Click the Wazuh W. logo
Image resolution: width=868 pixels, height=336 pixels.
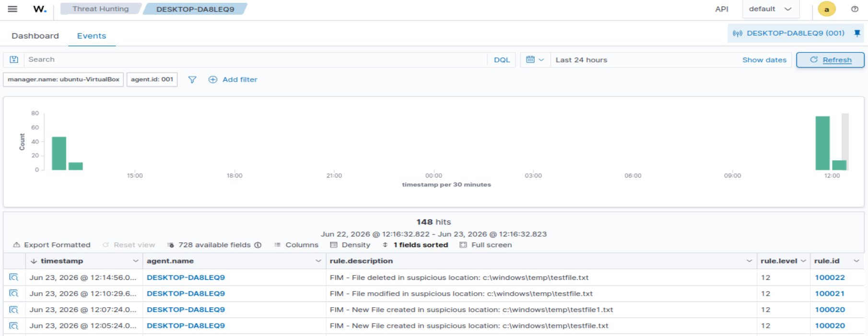pos(40,9)
